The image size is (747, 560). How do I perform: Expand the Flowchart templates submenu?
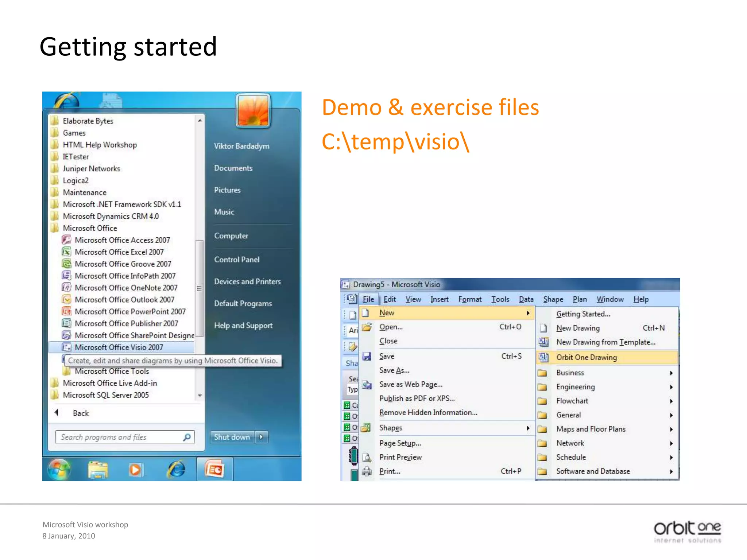671,401
